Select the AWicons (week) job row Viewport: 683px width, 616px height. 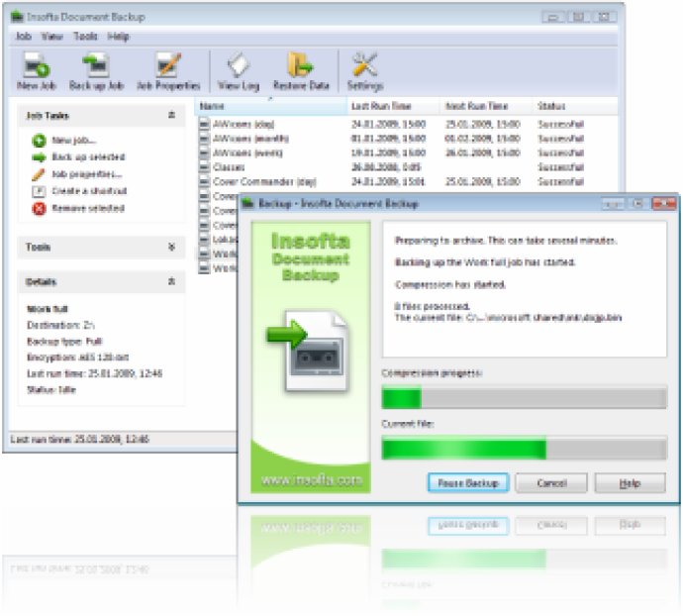(x=407, y=154)
